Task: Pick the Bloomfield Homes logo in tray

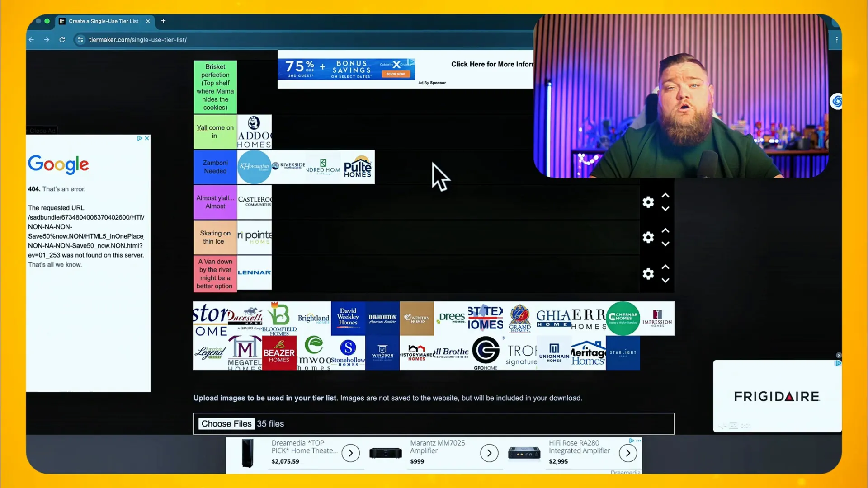Action: [279, 318]
